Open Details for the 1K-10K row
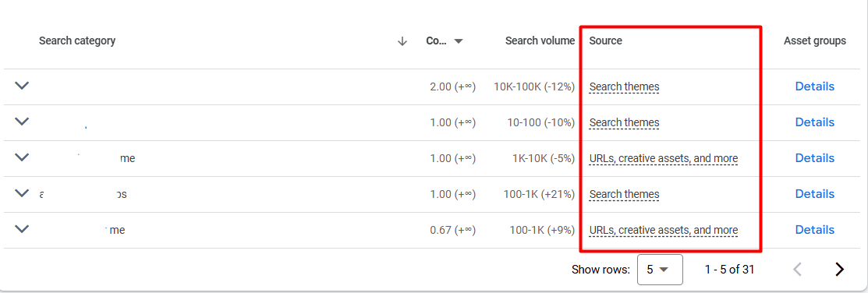The image size is (868, 293). pos(814,158)
